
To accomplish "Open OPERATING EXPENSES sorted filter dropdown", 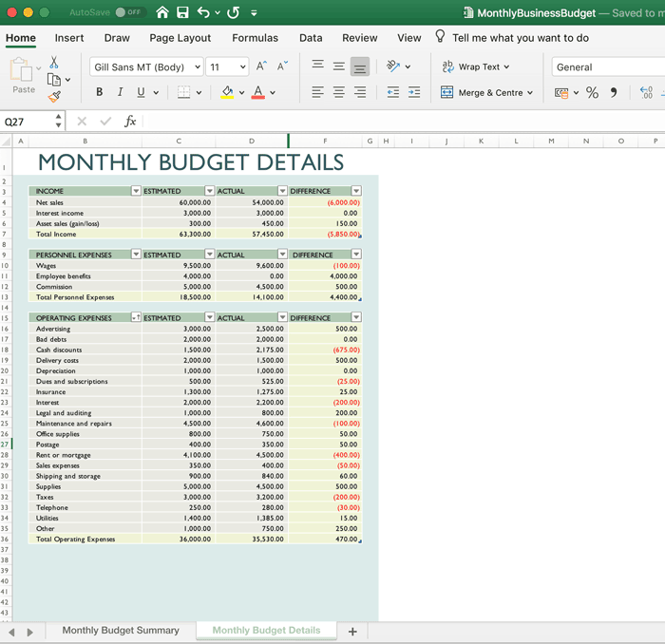I will point(136,317).
